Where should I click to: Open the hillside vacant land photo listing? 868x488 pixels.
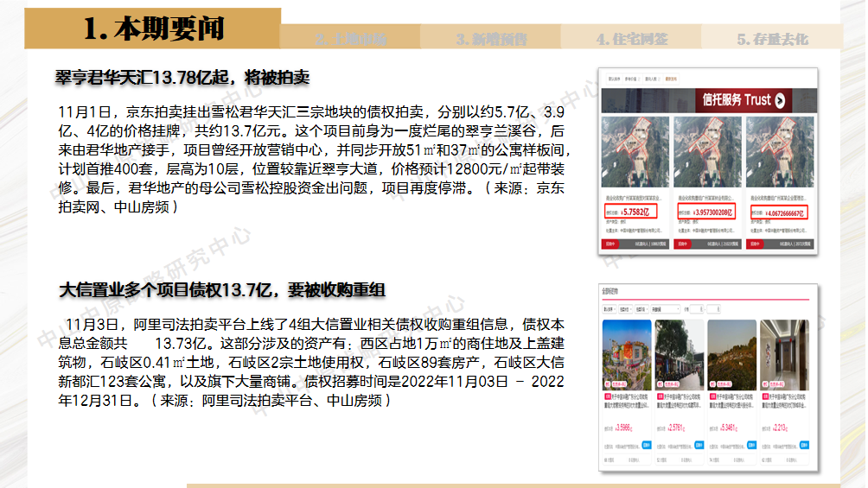coord(731,355)
